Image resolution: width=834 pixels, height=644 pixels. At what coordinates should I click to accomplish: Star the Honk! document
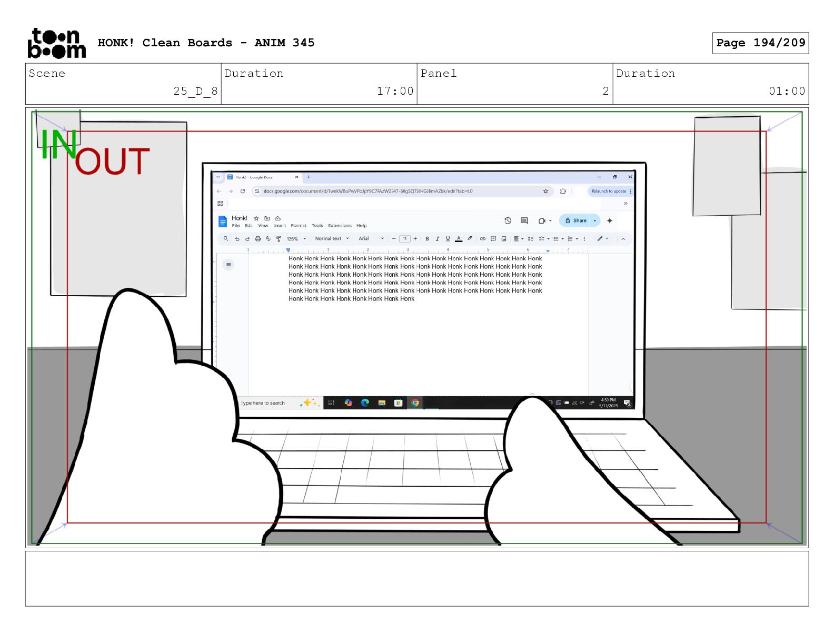coord(256,218)
